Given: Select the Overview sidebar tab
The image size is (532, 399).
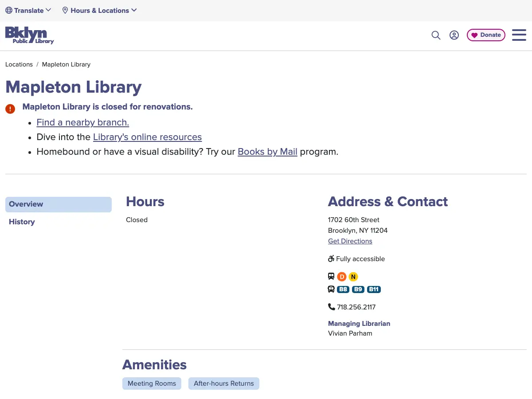Looking at the screenshot, I should (59, 204).
